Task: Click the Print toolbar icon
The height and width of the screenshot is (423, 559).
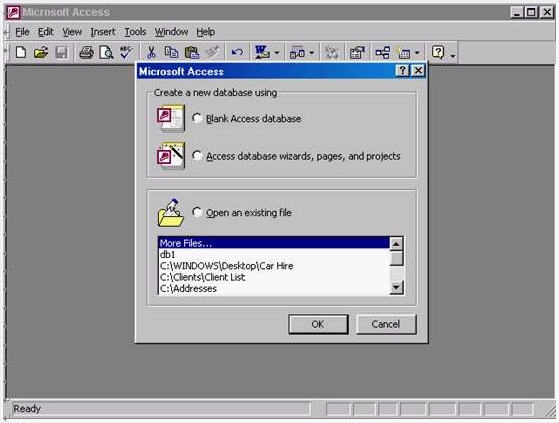Action: 86,53
